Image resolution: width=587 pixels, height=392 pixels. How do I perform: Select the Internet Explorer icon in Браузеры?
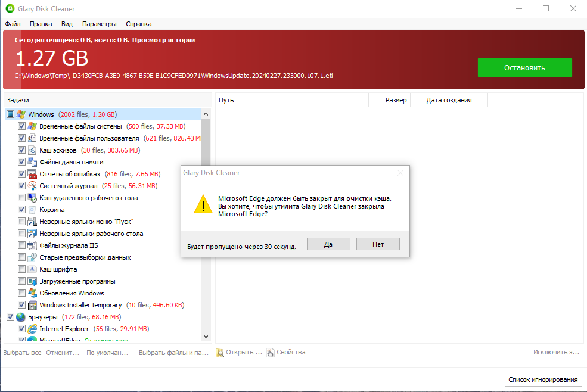pyautogui.click(x=32, y=328)
